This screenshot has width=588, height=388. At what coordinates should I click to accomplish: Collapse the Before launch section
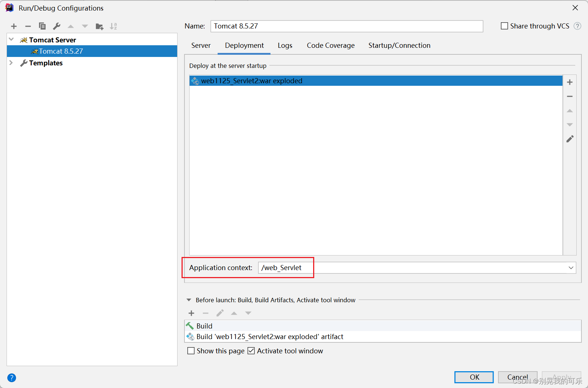189,300
